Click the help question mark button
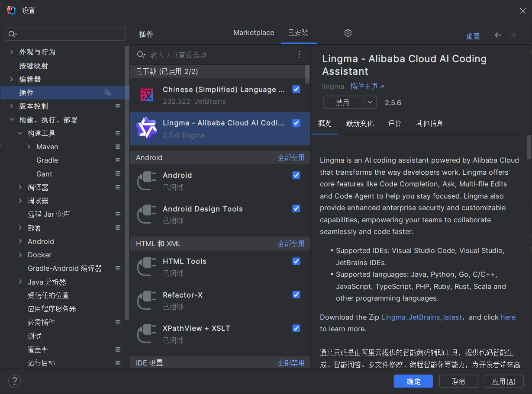 point(14,381)
